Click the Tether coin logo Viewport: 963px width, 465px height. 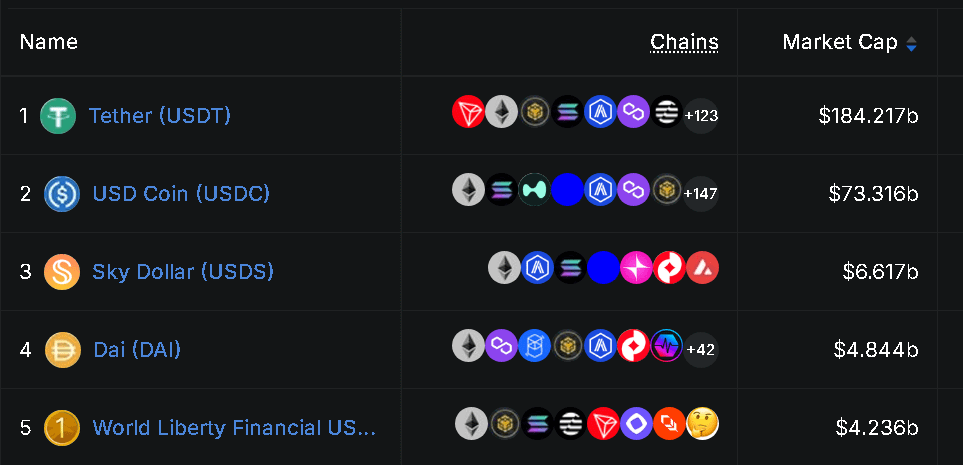tap(58, 115)
